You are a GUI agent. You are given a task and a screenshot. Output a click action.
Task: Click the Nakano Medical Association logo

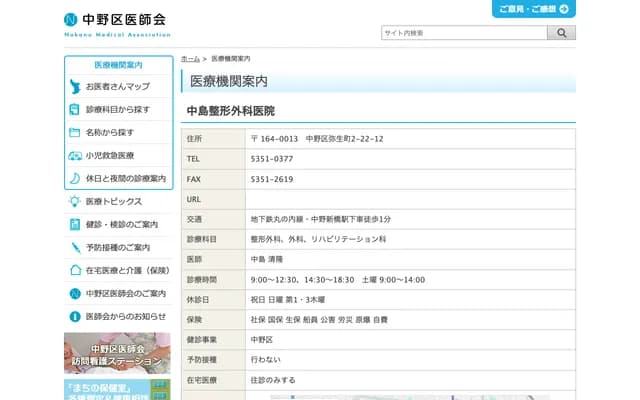(x=115, y=22)
